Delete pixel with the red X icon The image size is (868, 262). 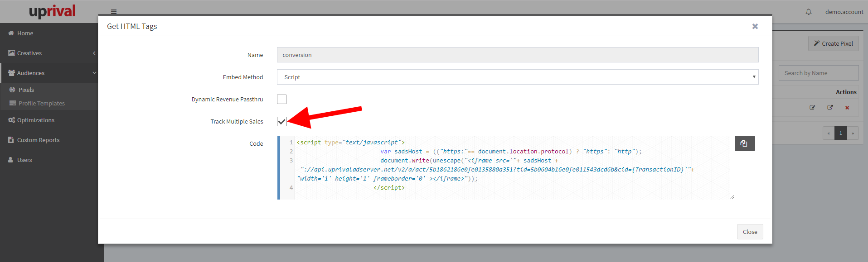pos(847,108)
